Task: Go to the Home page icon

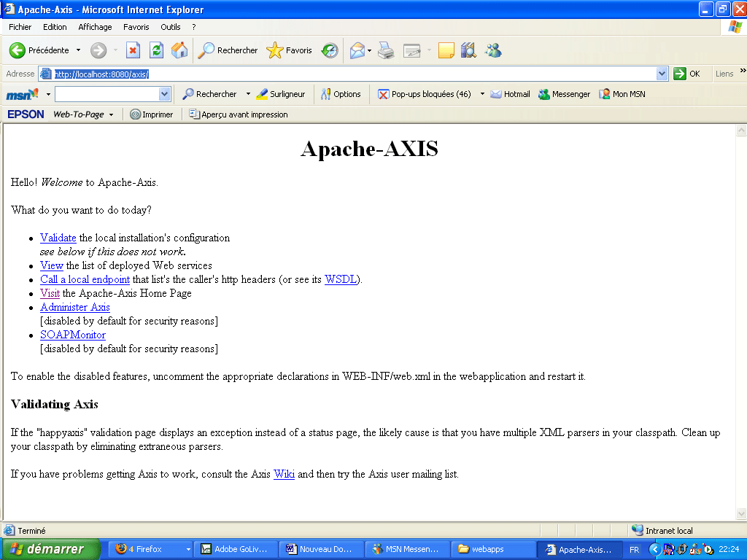Action: pos(179,50)
